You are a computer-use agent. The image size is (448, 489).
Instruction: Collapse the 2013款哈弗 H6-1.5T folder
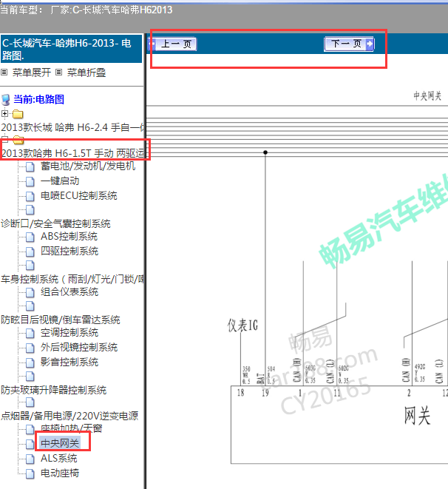coord(4,139)
